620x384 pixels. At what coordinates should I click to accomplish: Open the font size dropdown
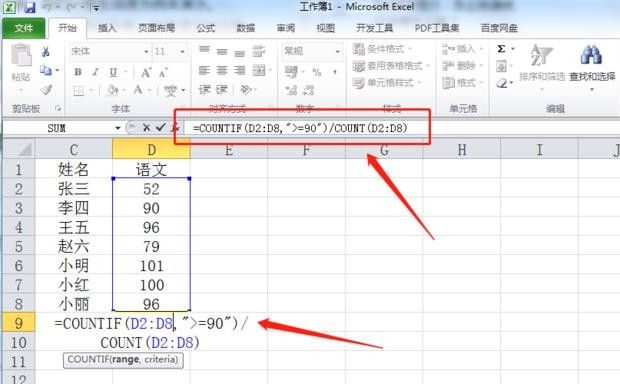click(182, 52)
